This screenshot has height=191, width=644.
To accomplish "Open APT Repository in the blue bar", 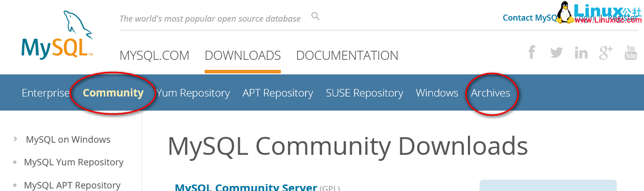I will click(x=278, y=93).
